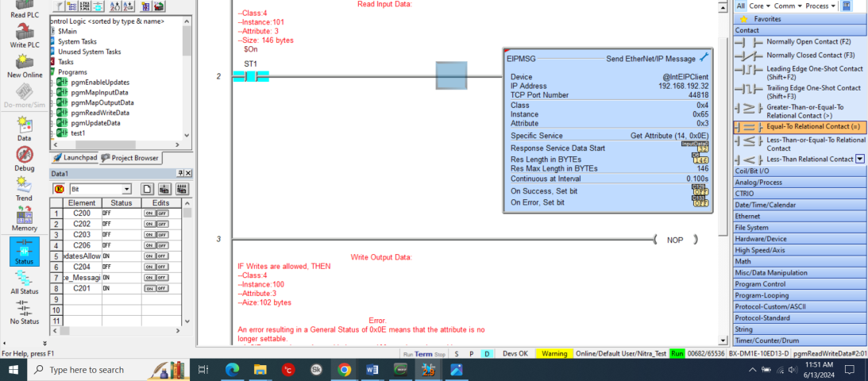Click OFF edit button for C206
The image size is (868, 381).
tap(162, 245)
